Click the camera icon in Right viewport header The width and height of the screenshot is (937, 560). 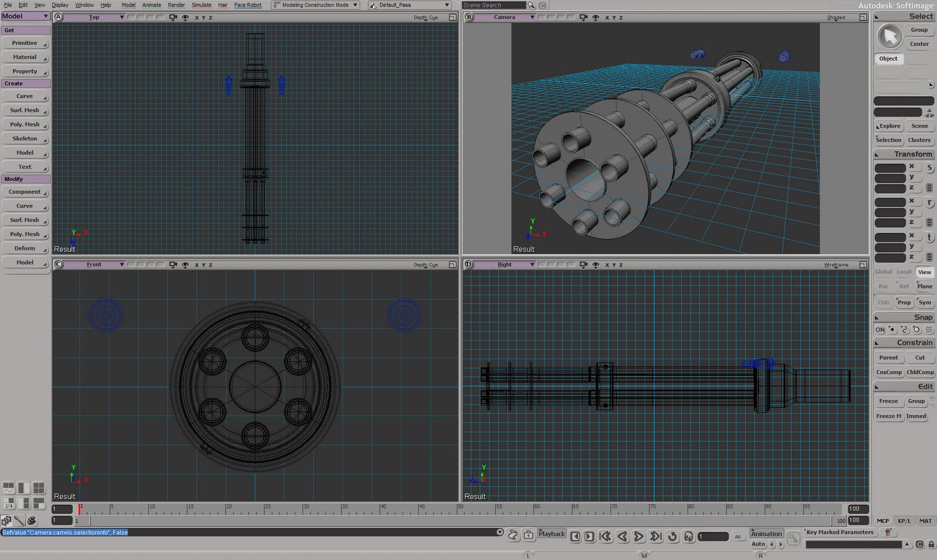(583, 264)
